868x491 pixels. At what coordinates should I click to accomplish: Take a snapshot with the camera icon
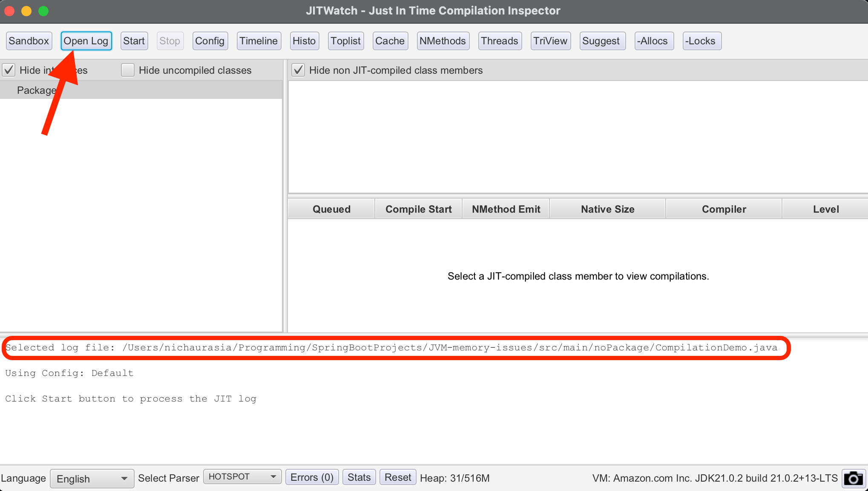[854, 478]
